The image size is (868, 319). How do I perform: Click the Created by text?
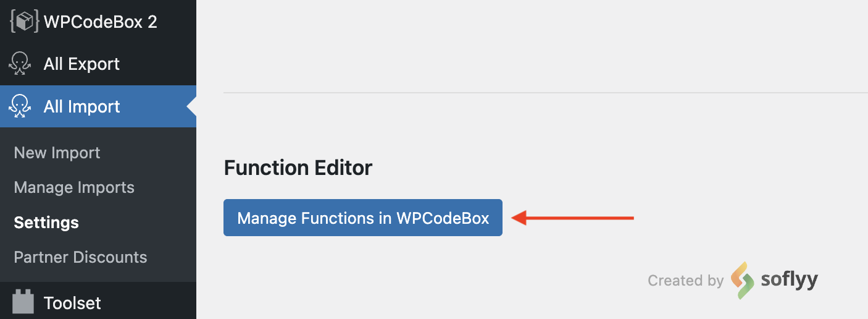pos(685,281)
